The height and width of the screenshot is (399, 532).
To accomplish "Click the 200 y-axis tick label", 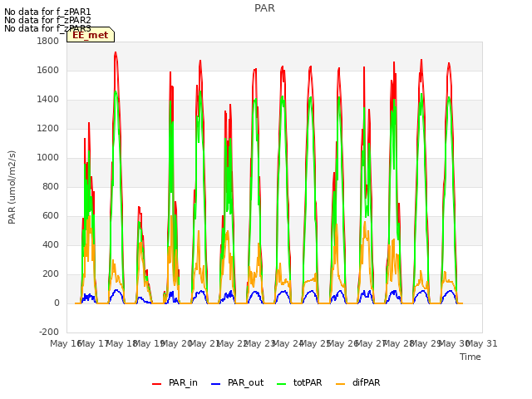I will [51, 274].
